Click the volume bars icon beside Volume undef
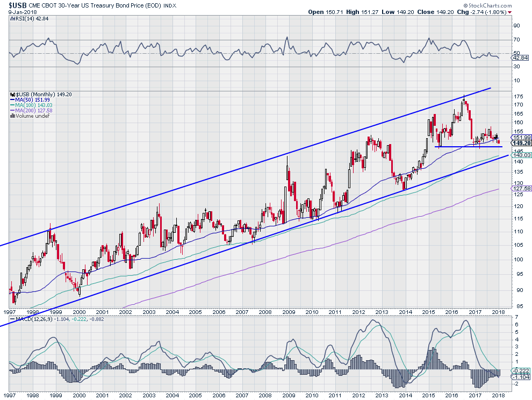Screen dimensions: 532x400 point(13,116)
